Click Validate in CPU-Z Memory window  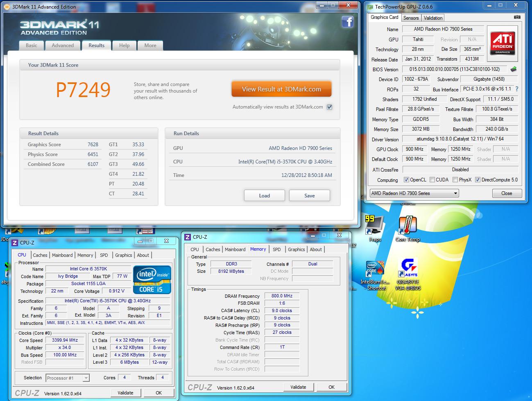(x=298, y=387)
